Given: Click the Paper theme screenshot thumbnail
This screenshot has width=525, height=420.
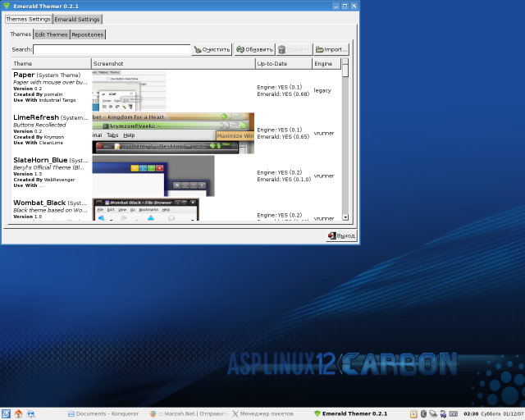Looking at the screenshot, I should tap(130, 90).
